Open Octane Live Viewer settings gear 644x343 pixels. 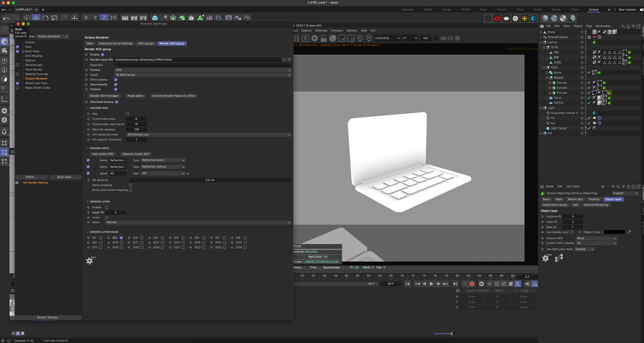point(315,38)
